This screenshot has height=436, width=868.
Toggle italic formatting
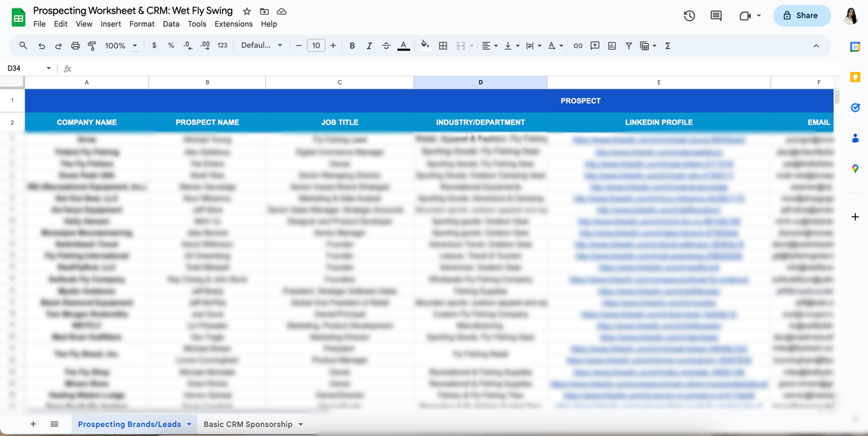369,46
